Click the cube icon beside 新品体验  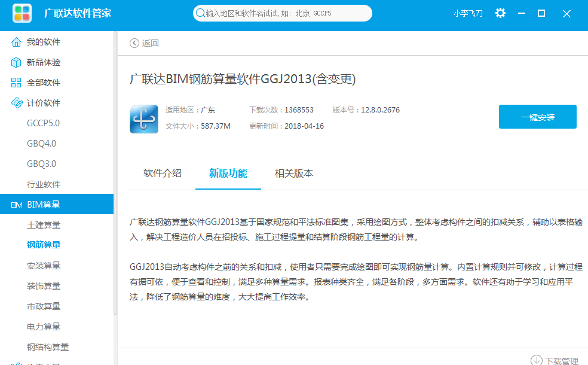(16, 62)
